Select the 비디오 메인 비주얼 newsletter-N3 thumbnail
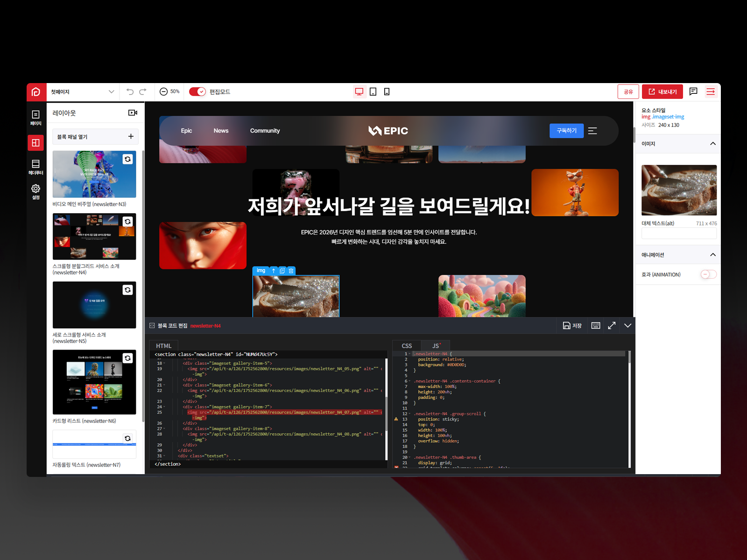 pos(94,174)
